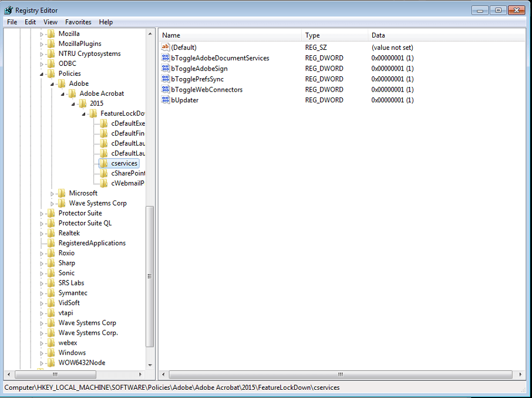Click the ab icon next to (Default)
The image size is (532, 398).
pos(166,47)
